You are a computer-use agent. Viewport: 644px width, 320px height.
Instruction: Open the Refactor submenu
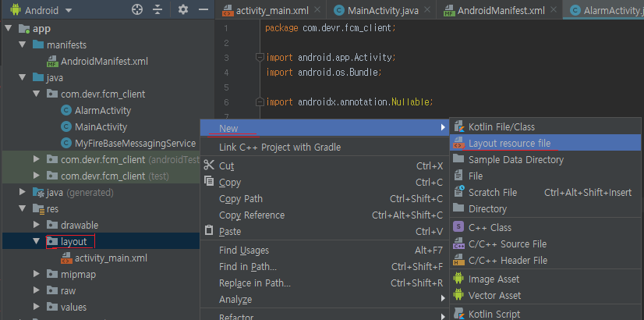(x=324, y=315)
